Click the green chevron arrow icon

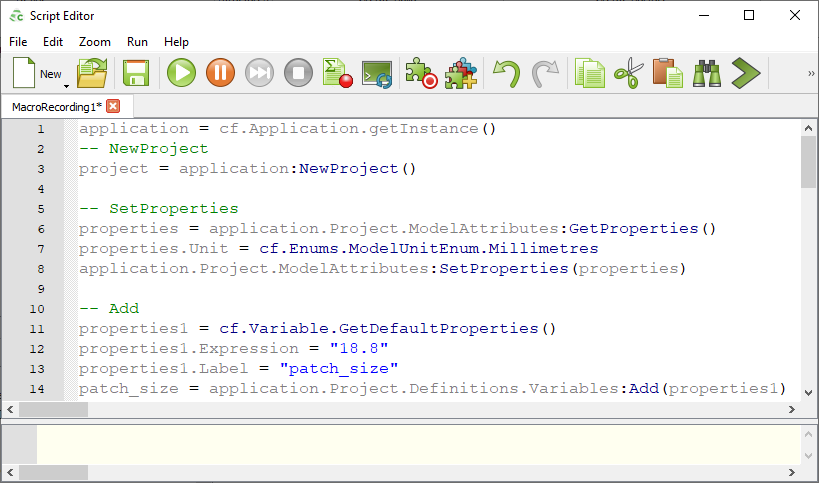tap(746, 73)
